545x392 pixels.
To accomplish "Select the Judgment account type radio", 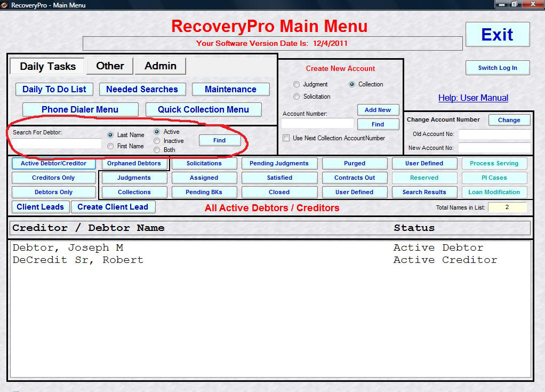I will [296, 84].
